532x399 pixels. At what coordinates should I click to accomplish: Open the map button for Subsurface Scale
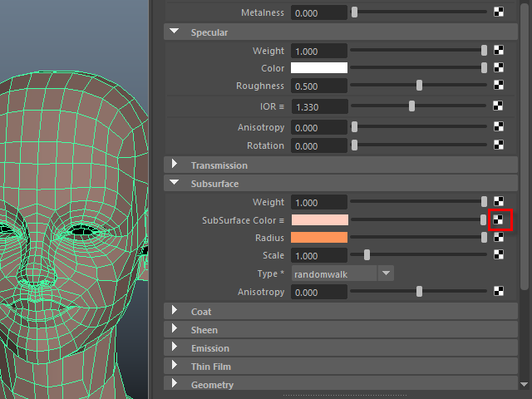point(499,255)
